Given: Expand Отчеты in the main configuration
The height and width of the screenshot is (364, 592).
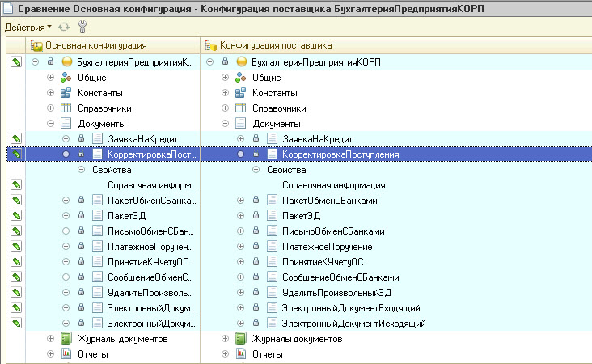Looking at the screenshot, I should [50, 354].
